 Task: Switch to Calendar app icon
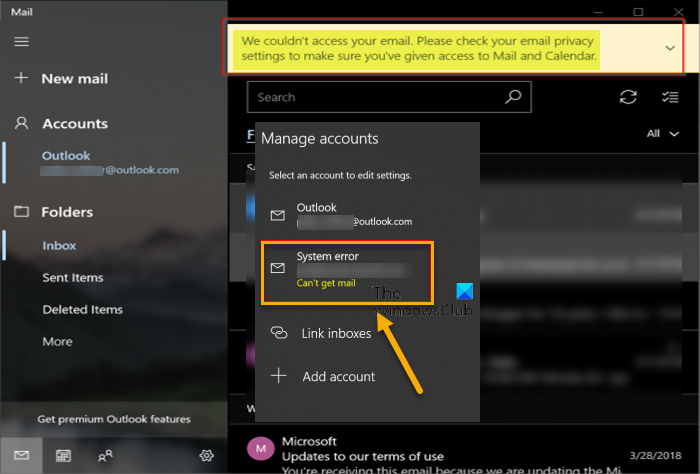[x=63, y=456]
